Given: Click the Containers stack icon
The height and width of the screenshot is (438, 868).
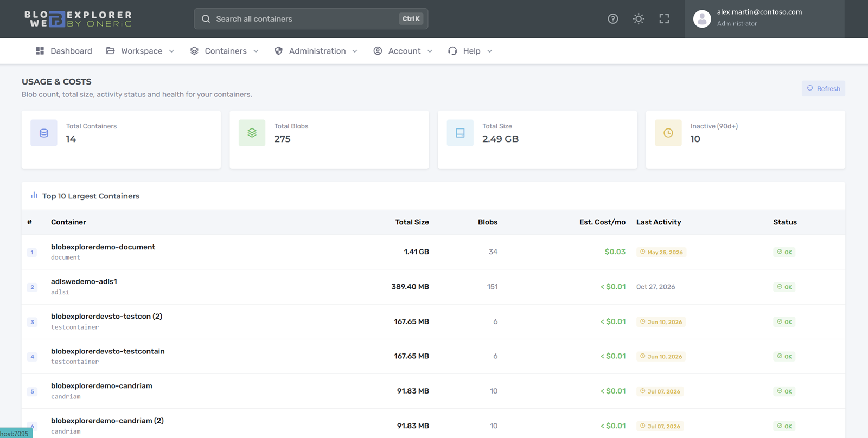Looking at the screenshot, I should [194, 51].
